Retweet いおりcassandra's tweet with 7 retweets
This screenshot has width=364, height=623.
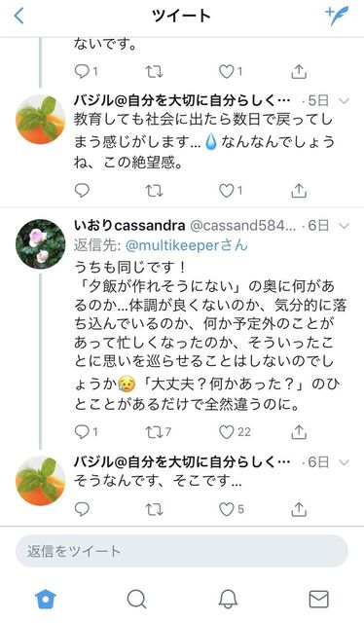[x=159, y=432]
